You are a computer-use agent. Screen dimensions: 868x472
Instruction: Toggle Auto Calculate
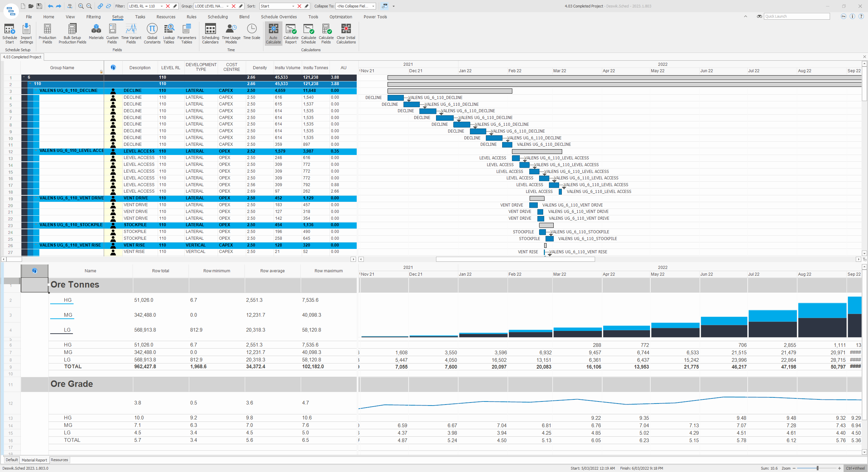[273, 34]
